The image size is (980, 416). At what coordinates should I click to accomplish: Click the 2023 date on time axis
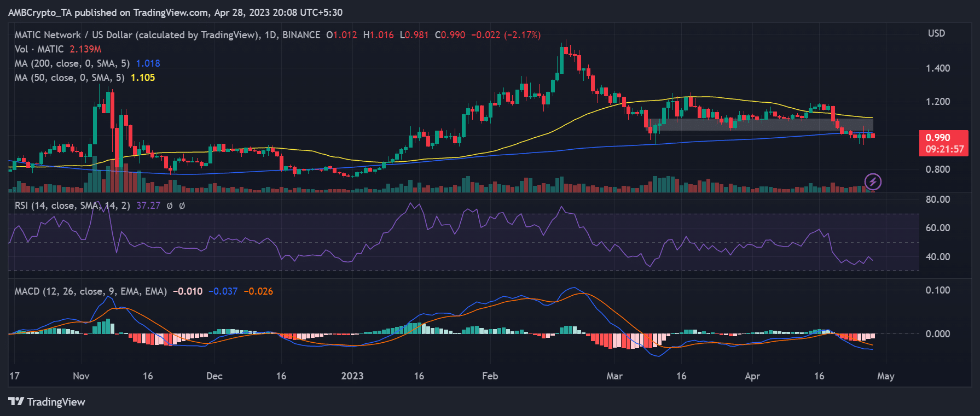tap(352, 376)
